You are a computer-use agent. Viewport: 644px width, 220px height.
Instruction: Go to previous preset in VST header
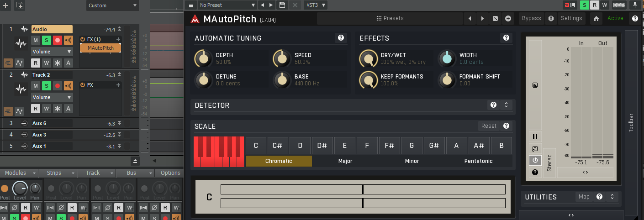[x=263, y=5]
